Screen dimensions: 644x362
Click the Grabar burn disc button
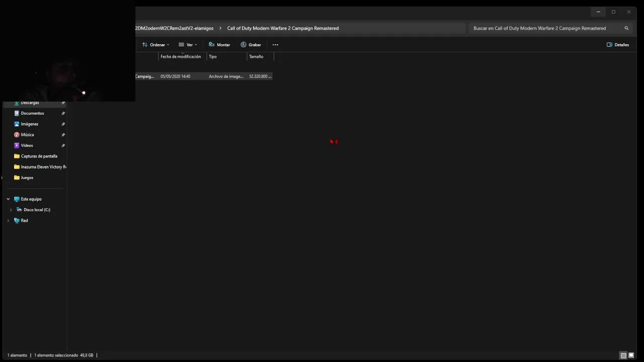(x=251, y=45)
